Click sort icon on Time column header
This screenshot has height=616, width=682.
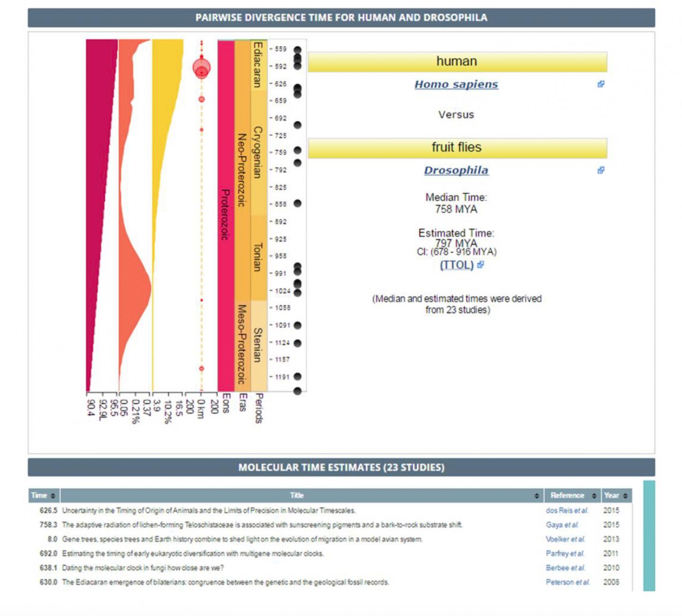pyautogui.click(x=53, y=495)
